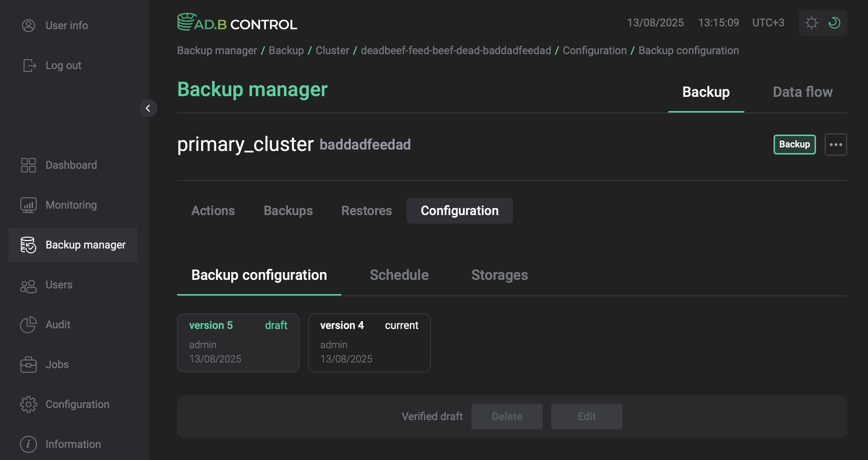Open the Restores tab

pyautogui.click(x=366, y=210)
